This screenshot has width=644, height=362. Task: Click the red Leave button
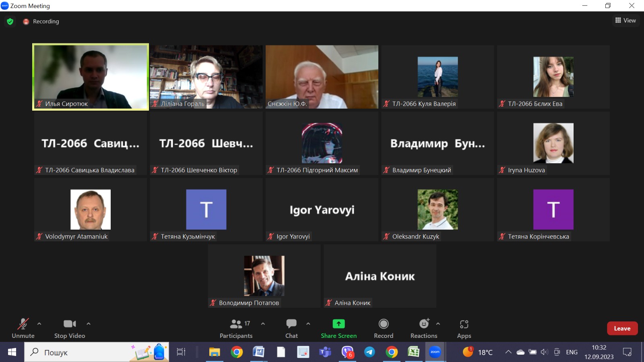point(622,328)
